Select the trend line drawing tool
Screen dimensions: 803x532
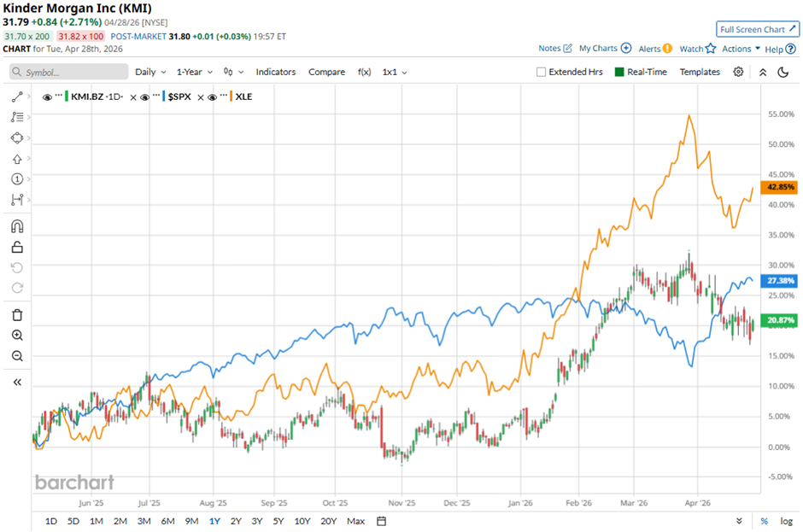[x=17, y=97]
